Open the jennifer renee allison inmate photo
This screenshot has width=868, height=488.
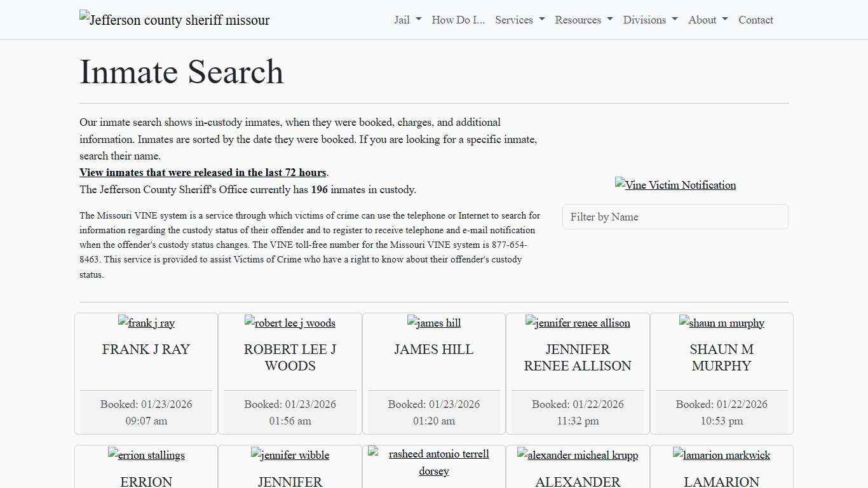577,323
